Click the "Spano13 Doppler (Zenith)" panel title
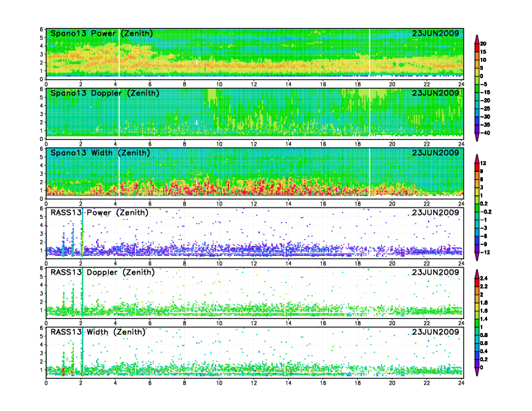This screenshot has height=411, width=532. tap(105, 93)
